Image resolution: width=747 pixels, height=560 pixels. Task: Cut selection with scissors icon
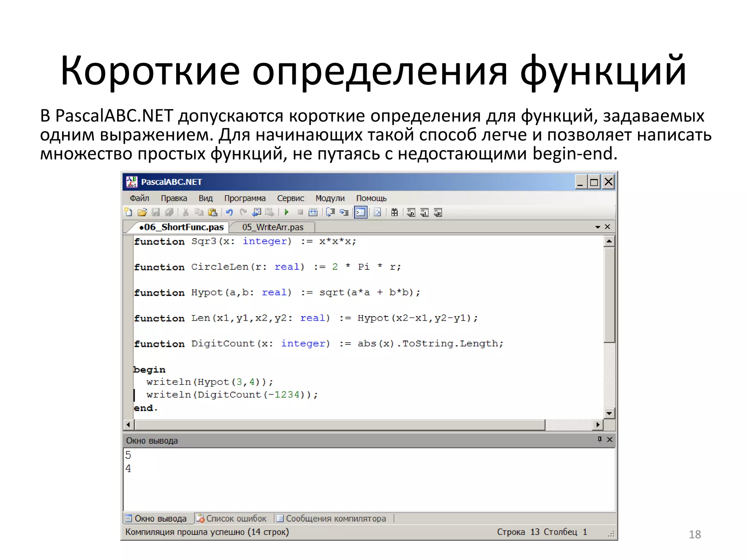pos(186,212)
